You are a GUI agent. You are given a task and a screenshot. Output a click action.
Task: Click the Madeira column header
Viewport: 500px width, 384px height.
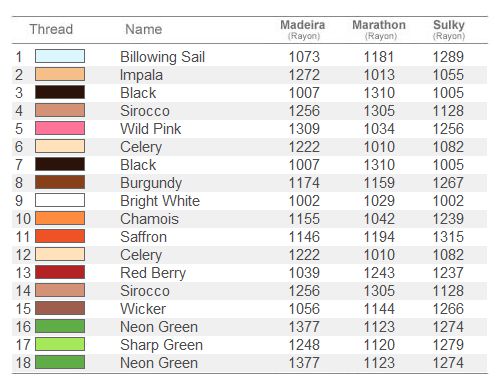(303, 29)
